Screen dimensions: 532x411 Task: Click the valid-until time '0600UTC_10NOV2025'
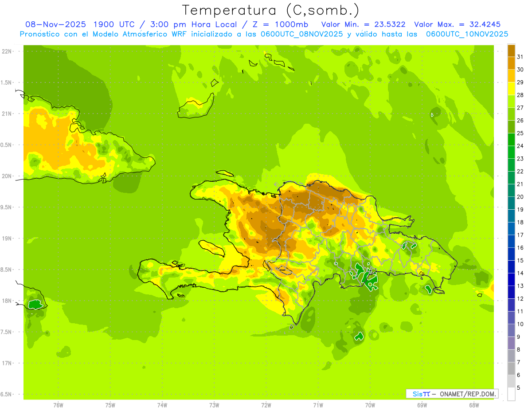coord(467,34)
